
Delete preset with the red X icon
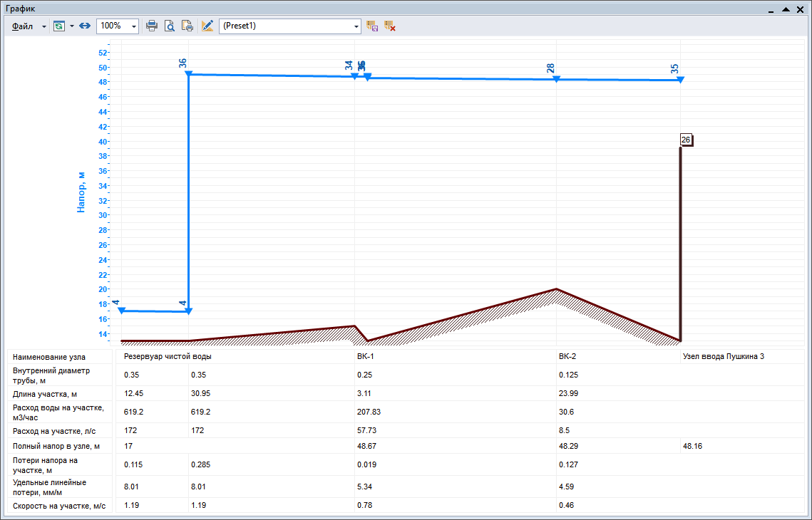click(x=389, y=26)
